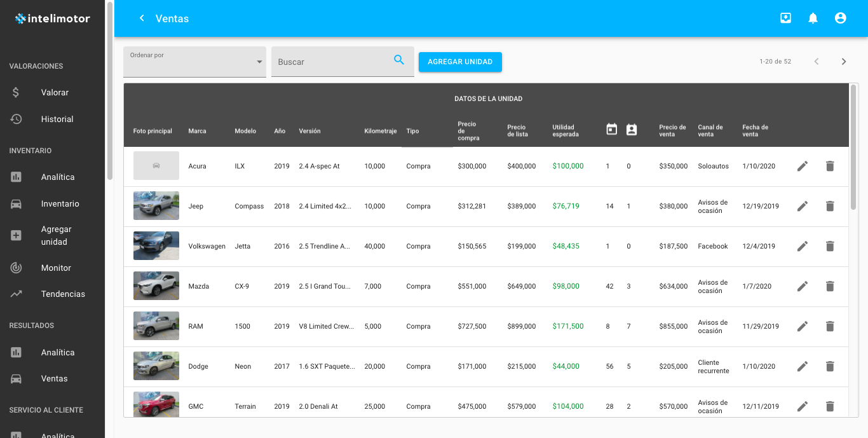This screenshot has width=868, height=438.
Task: Edit the GMC Terrain row
Action: click(803, 406)
